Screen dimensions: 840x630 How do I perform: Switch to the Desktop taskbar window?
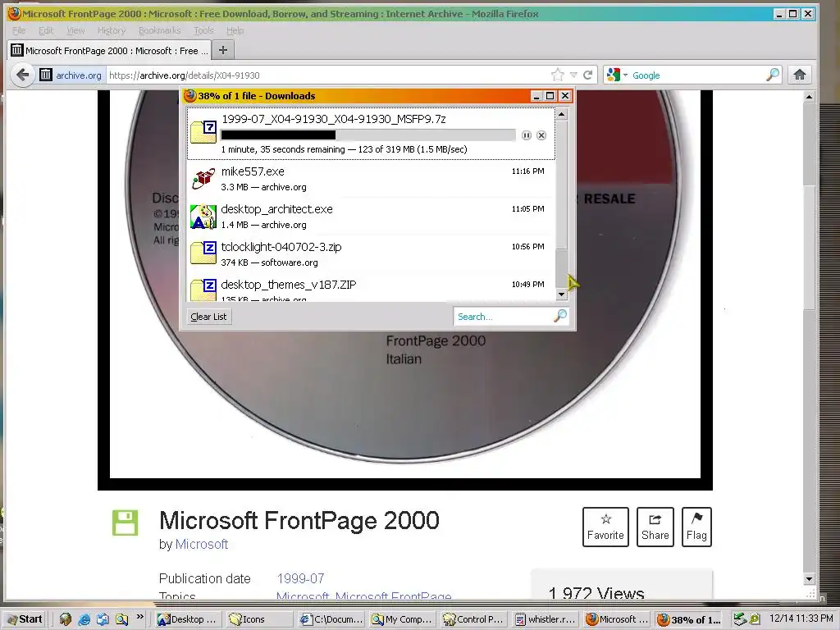(x=186, y=619)
